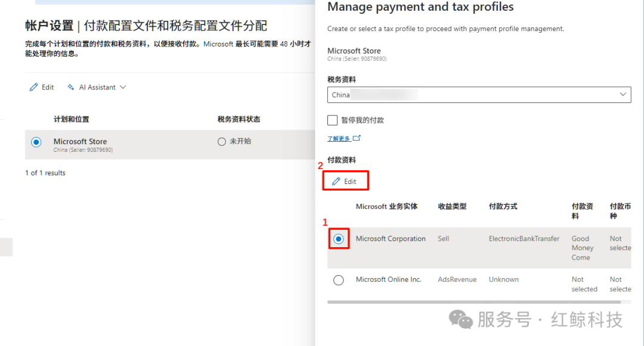Open the 了解更多 link
644x346 pixels.
coord(339,139)
